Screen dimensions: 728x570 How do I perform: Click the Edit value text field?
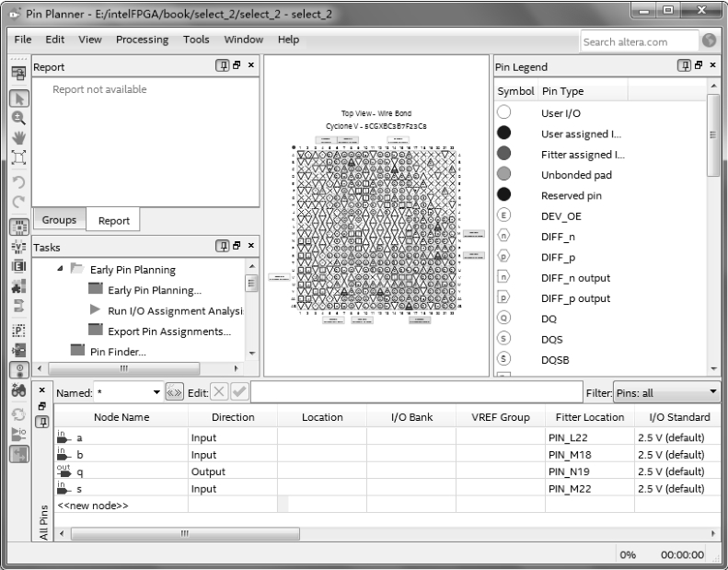coord(417,392)
